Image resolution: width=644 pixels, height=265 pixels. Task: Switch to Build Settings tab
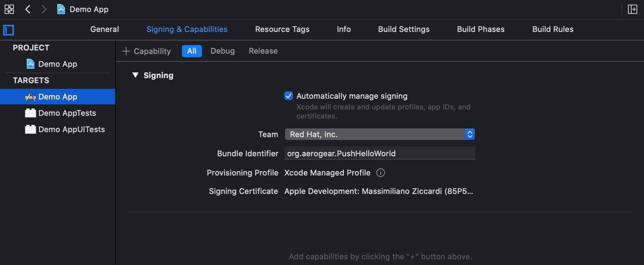click(404, 29)
